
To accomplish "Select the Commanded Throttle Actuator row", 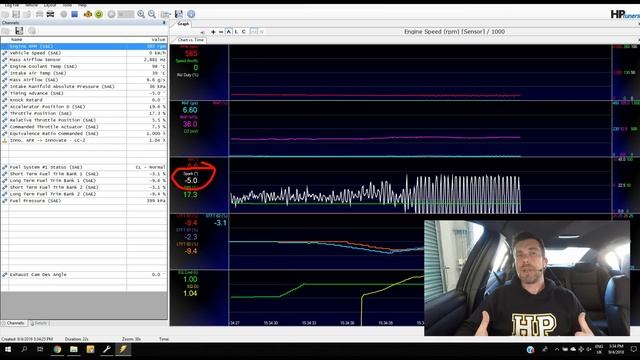I will 84,127.
